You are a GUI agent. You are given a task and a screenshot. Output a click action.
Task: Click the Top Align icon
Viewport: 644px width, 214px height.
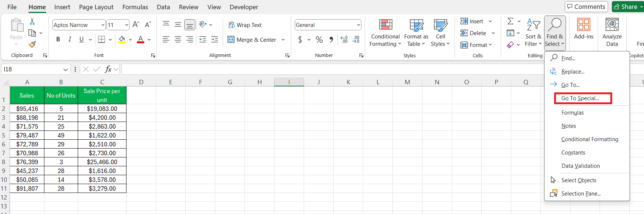[x=166, y=24]
